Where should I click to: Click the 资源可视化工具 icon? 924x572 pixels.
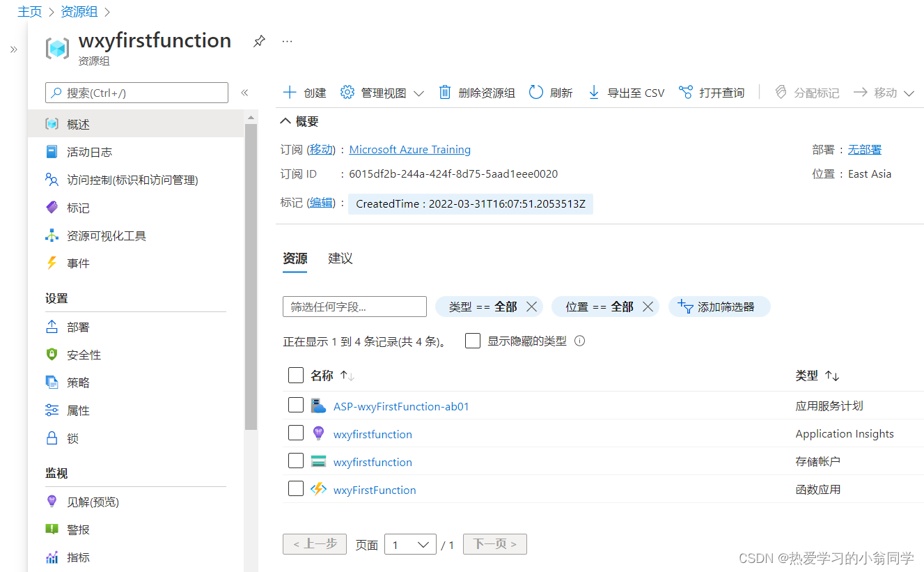tap(52, 235)
